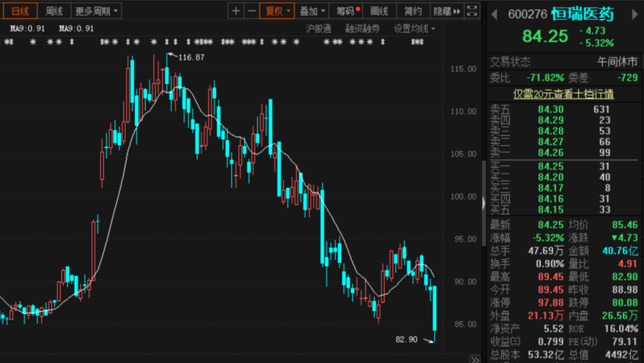Collapse side panel with divider arrow
Image resolution: width=644 pixels, height=363 pixels.
[484, 203]
